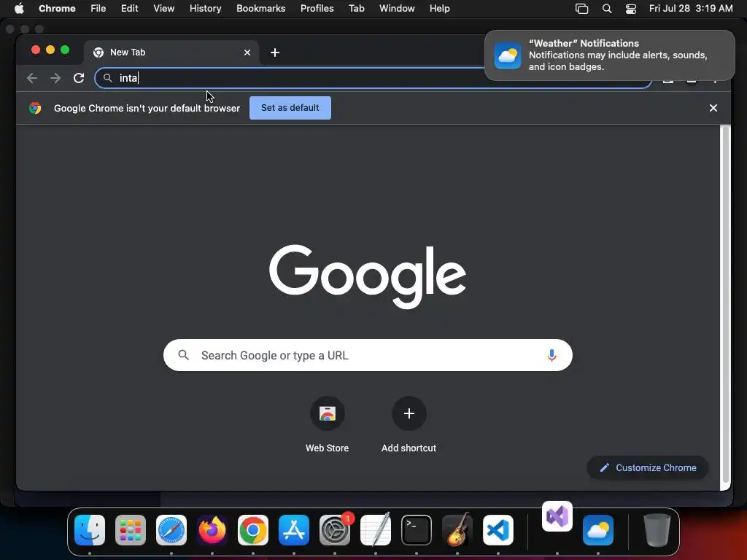Click the date and time in menu bar
Screen dimensions: 747x560
coord(691,9)
